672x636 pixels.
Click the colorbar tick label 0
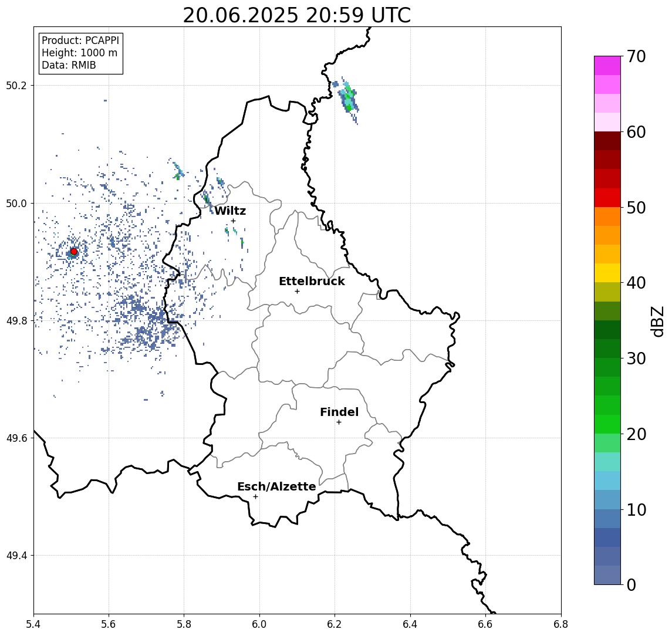[x=632, y=584]
